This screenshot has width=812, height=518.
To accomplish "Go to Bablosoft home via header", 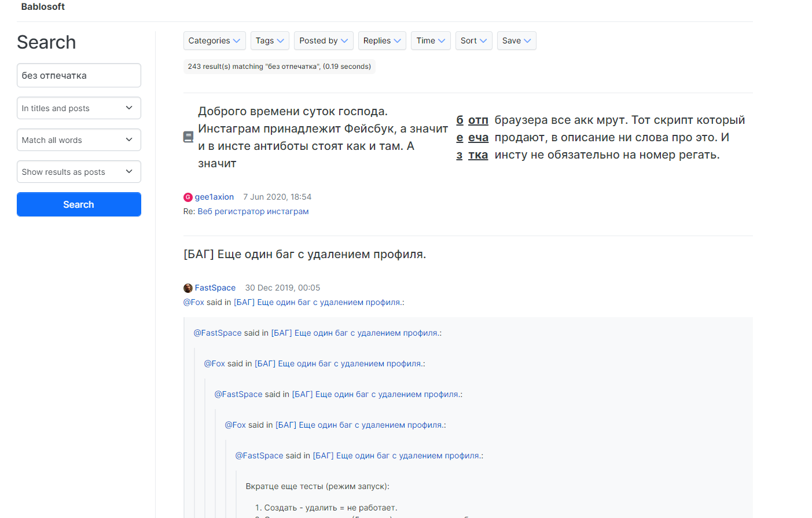I will pos(43,7).
